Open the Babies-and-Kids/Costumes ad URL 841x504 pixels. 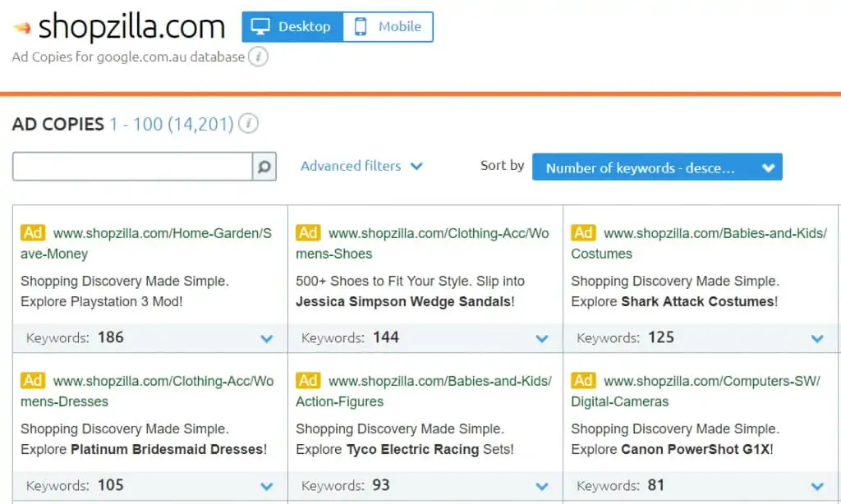(x=699, y=244)
